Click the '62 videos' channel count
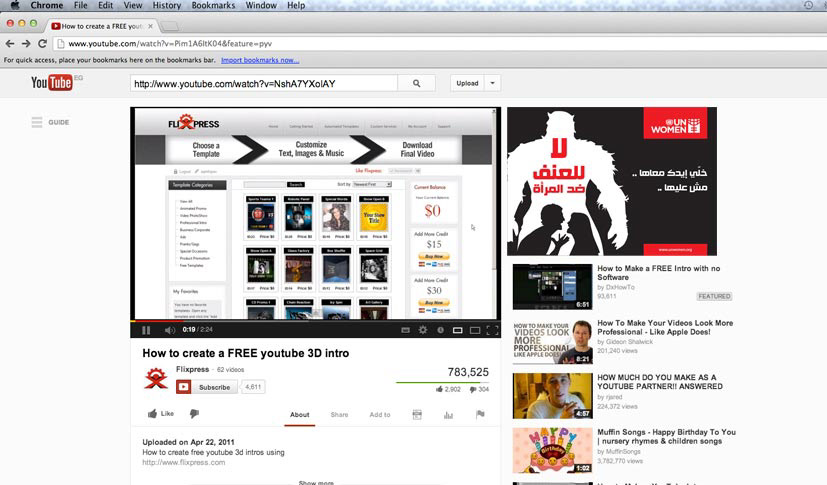 [x=230, y=370]
